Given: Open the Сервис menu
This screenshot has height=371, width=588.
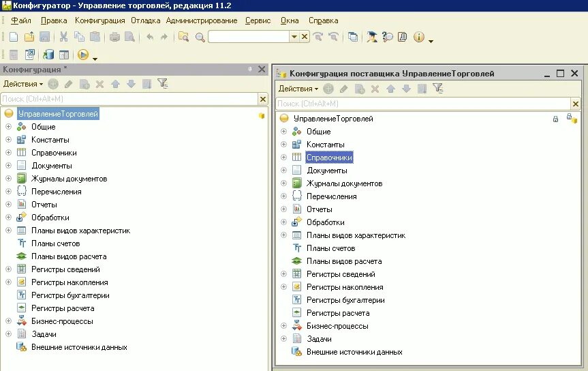Looking at the screenshot, I should [x=258, y=20].
